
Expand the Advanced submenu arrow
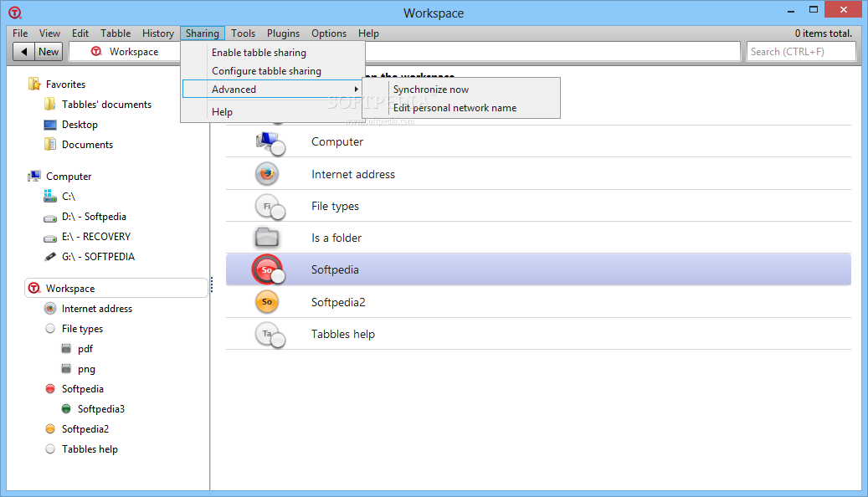click(x=356, y=89)
